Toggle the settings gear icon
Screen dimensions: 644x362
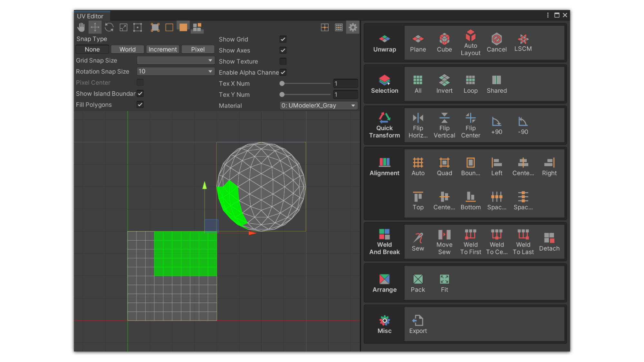(x=353, y=27)
